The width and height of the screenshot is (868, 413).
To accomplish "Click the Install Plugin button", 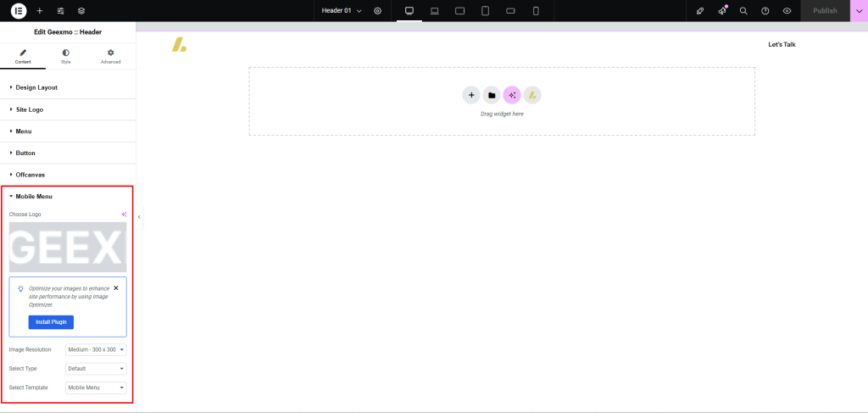I will pyautogui.click(x=51, y=322).
